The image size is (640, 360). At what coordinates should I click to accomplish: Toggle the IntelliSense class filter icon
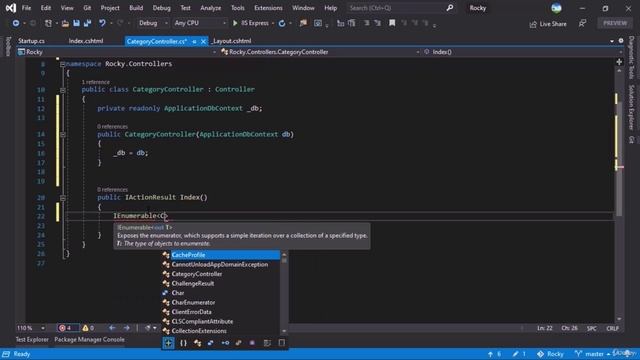[x=198, y=343]
